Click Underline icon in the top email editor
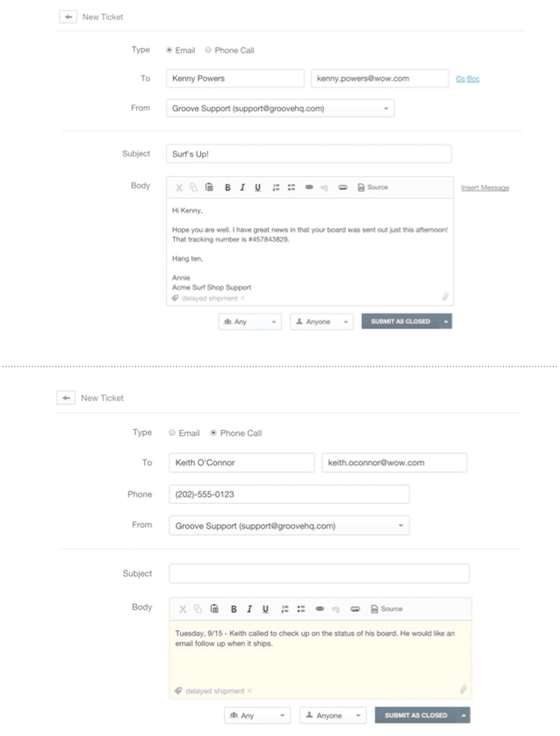Image resolution: width=560 pixels, height=736 pixels. 258,188
